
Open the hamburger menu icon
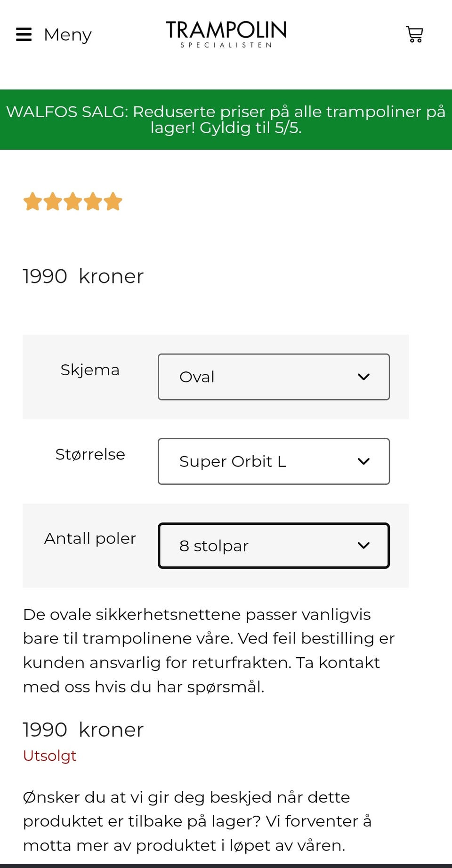(x=24, y=34)
